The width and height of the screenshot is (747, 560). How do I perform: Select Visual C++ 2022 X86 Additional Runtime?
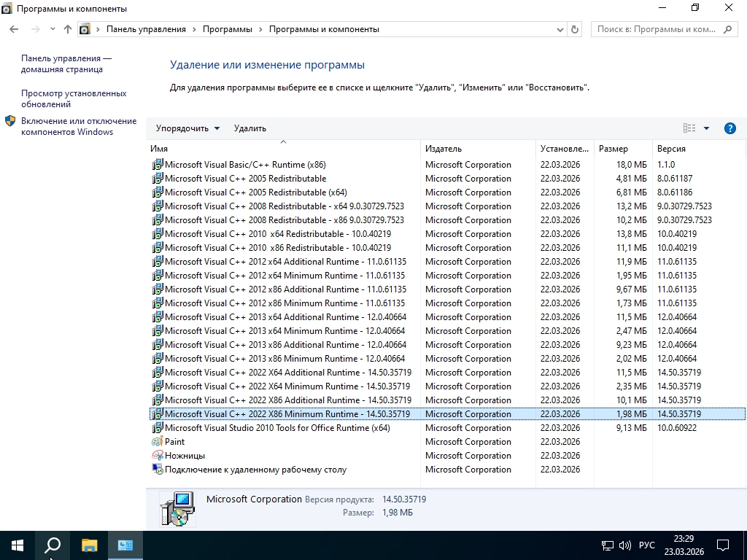point(447,400)
